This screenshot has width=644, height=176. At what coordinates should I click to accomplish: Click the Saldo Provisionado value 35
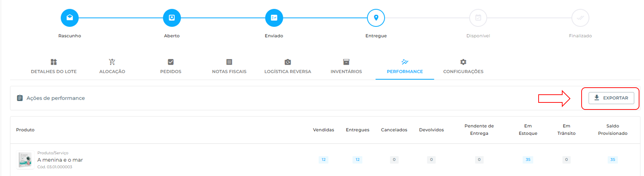coord(613,159)
